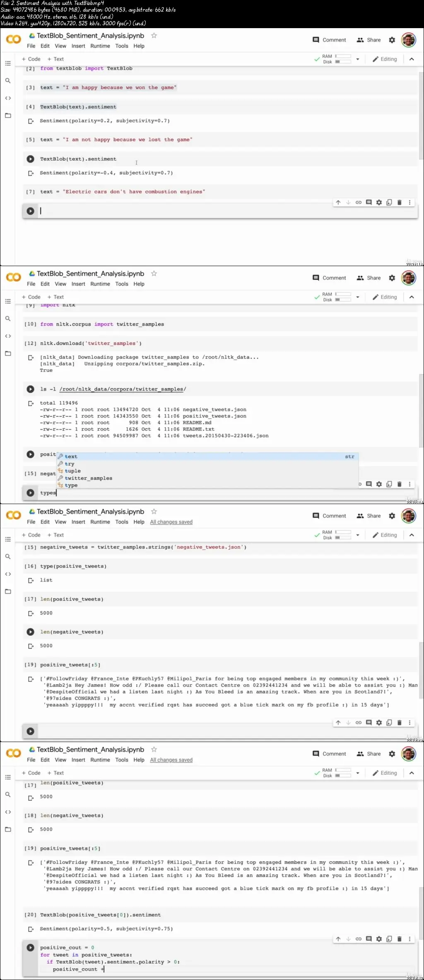Add comment on positive_cout cell via toolbar
This screenshot has height=980, width=424.
click(x=369, y=939)
